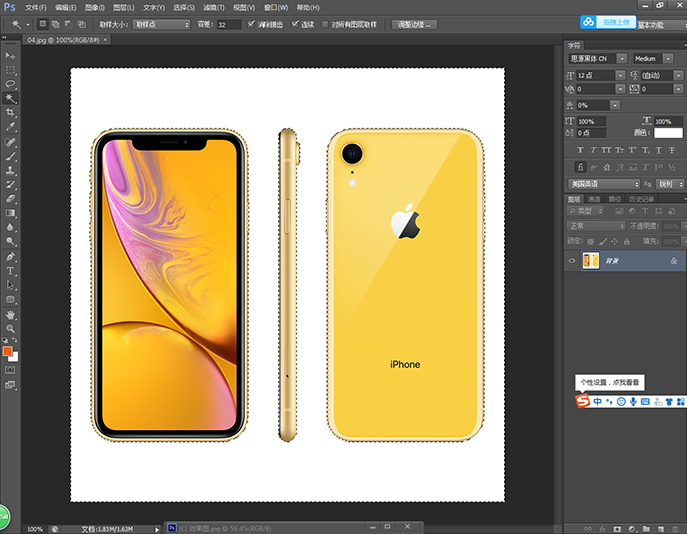This screenshot has width=687, height=534.
Task: Select the Crop tool
Action: 10,113
